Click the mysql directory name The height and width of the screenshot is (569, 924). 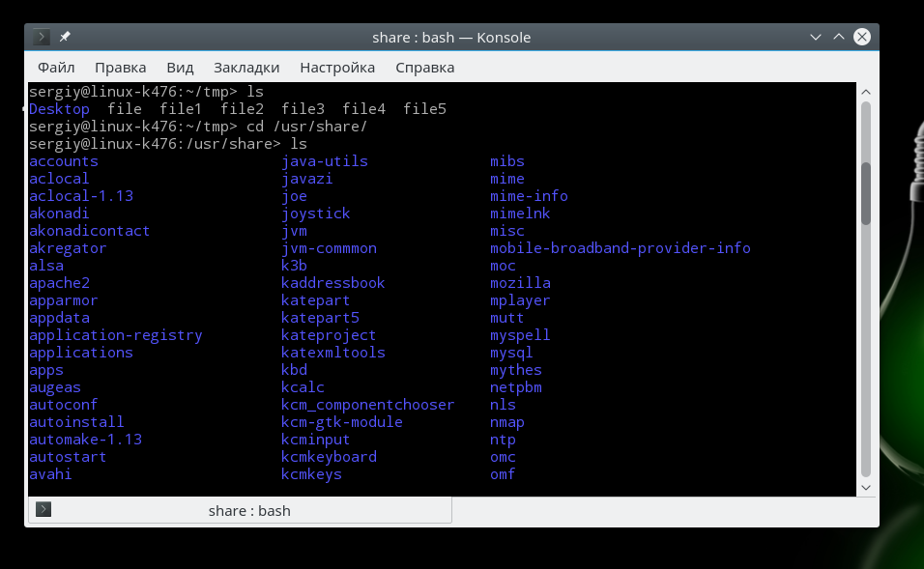511,354
